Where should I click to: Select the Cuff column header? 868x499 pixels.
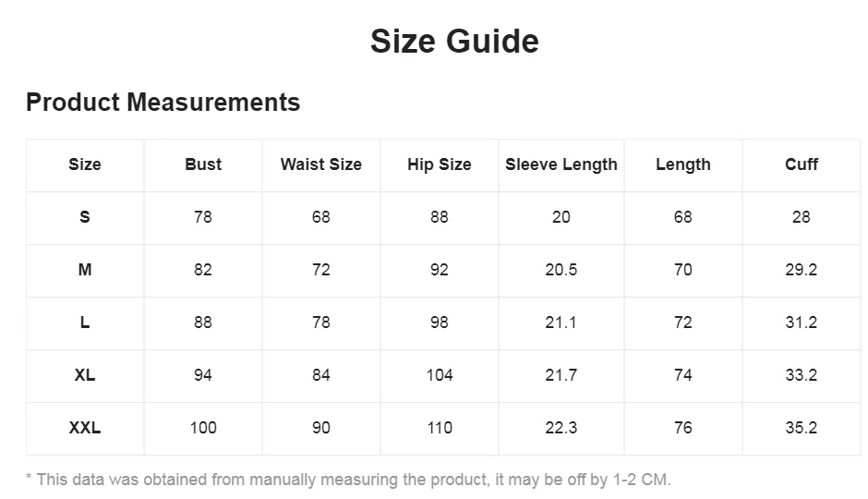(802, 164)
